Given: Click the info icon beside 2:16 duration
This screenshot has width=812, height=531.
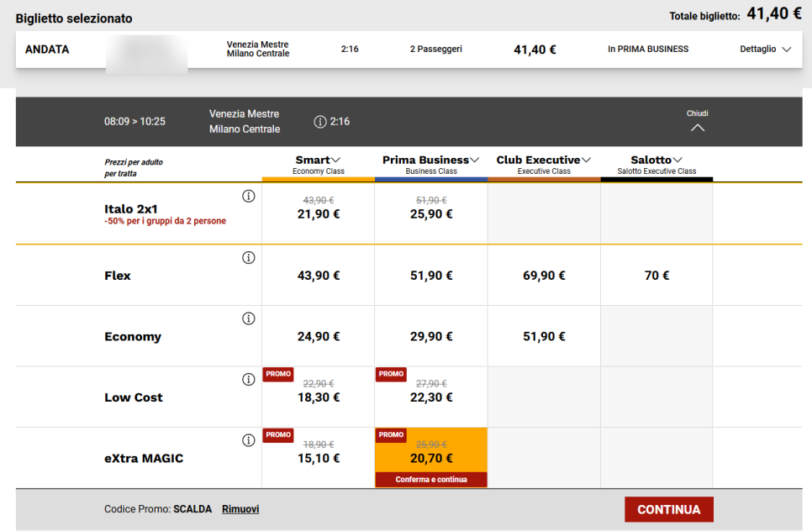Looking at the screenshot, I should point(320,122).
